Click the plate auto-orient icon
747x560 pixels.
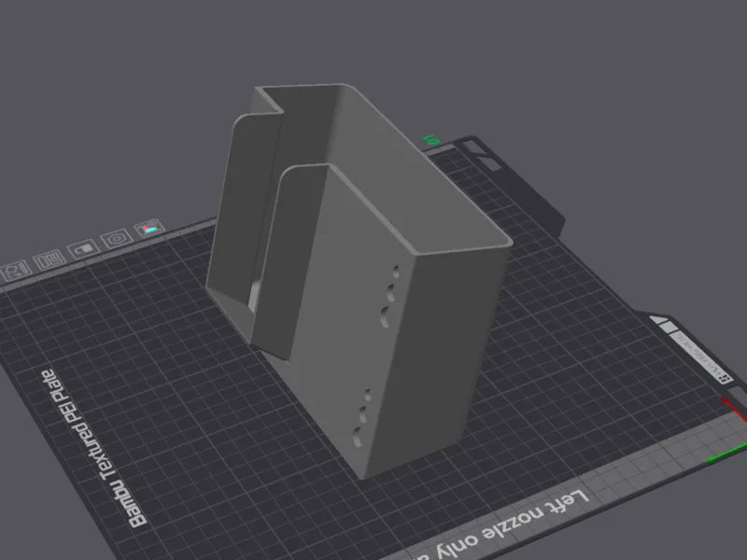pyautogui.click(x=16, y=272)
